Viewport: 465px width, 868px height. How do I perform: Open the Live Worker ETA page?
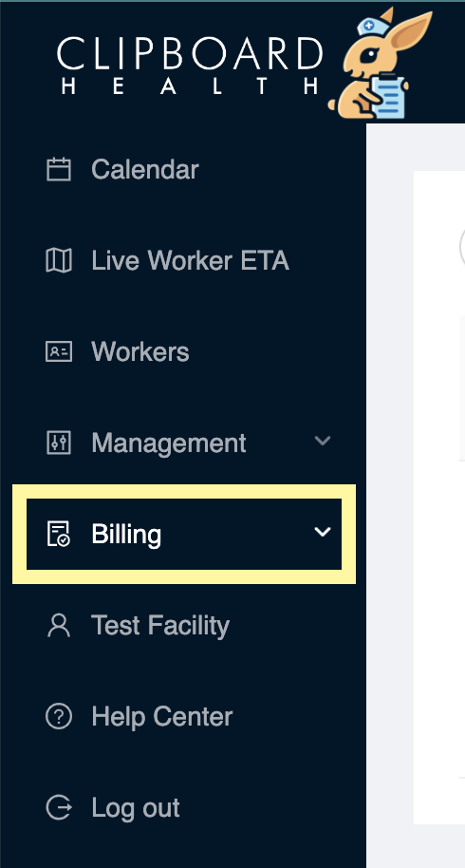(x=190, y=261)
